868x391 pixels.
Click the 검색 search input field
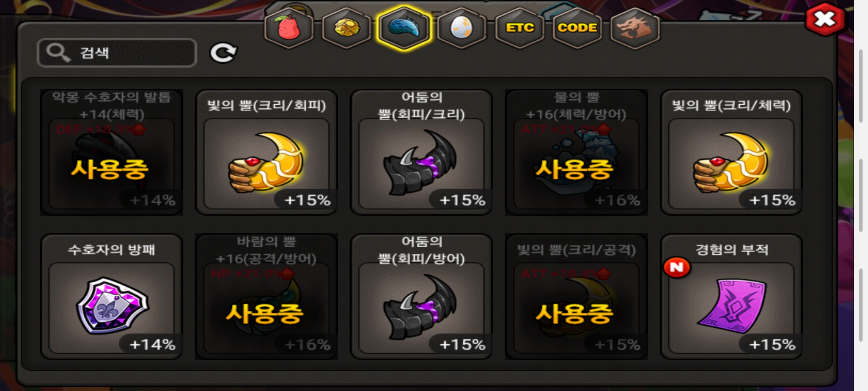117,53
